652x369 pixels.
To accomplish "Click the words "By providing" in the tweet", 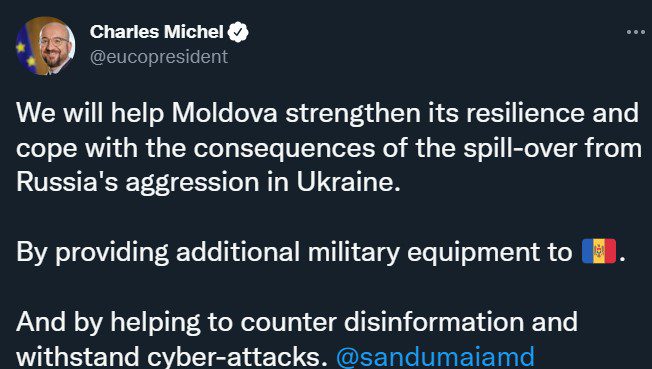I will [92, 253].
